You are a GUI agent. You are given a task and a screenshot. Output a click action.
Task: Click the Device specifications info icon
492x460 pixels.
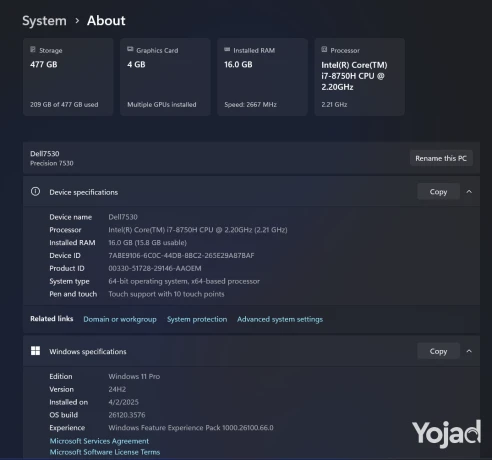tap(35, 192)
